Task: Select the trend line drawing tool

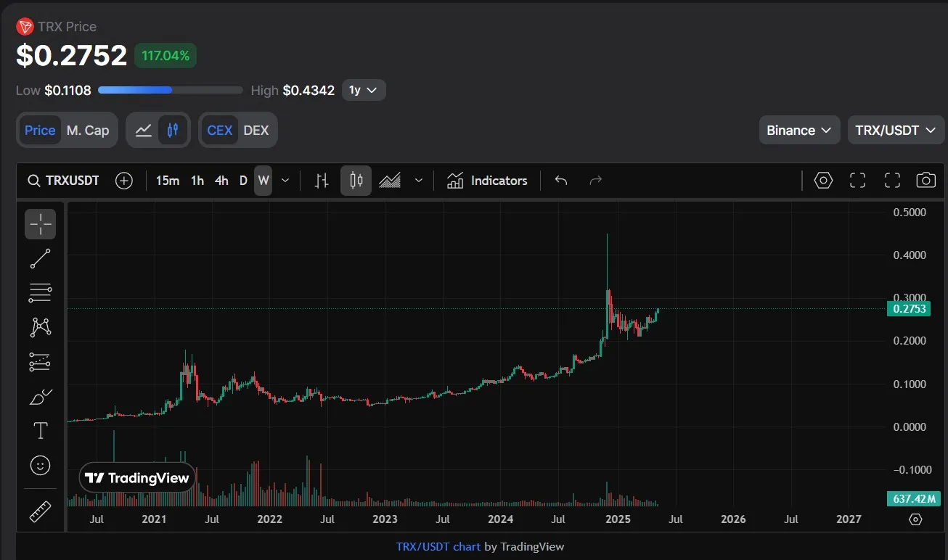Action: click(x=40, y=258)
